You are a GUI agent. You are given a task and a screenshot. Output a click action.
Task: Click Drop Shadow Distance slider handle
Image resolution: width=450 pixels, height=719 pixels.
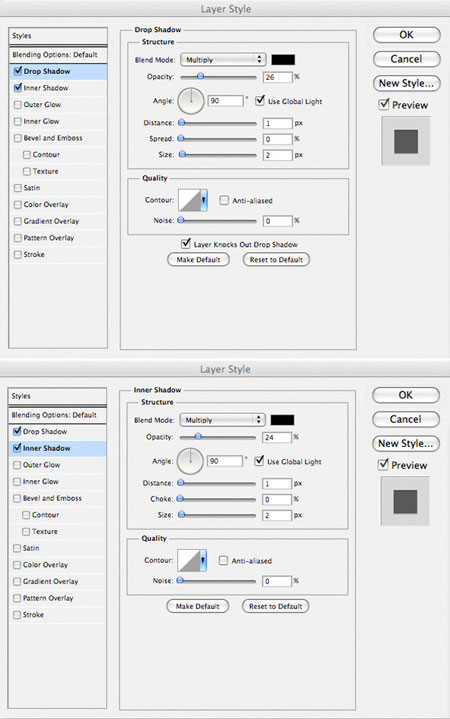point(182,122)
